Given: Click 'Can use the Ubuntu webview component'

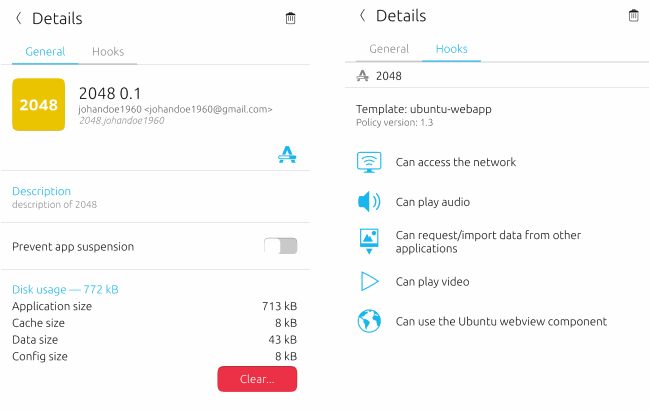Looking at the screenshot, I should 501,322.
